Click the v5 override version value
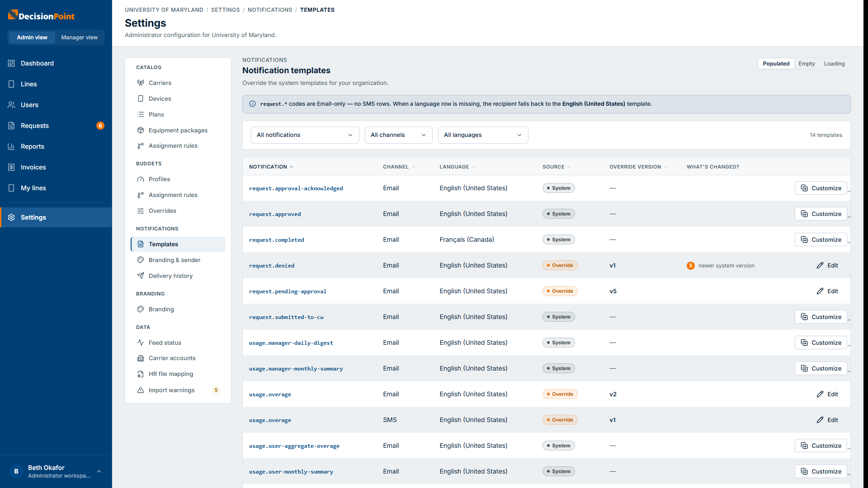868x488 pixels. click(x=613, y=291)
